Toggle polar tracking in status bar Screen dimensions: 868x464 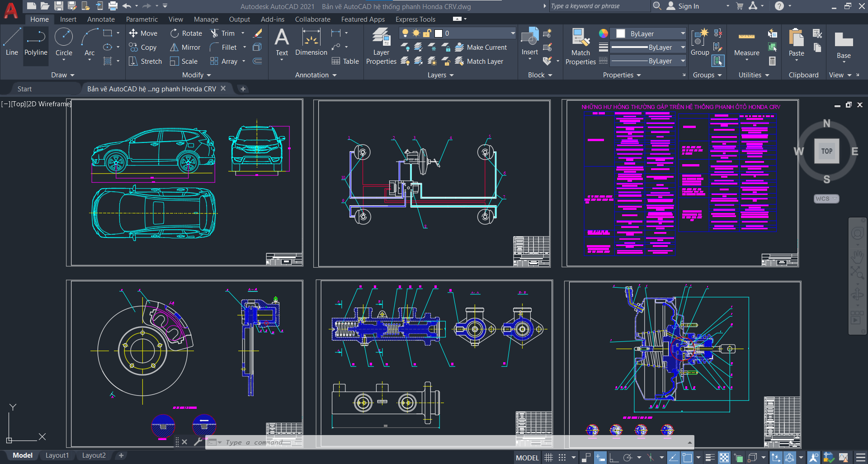627,458
